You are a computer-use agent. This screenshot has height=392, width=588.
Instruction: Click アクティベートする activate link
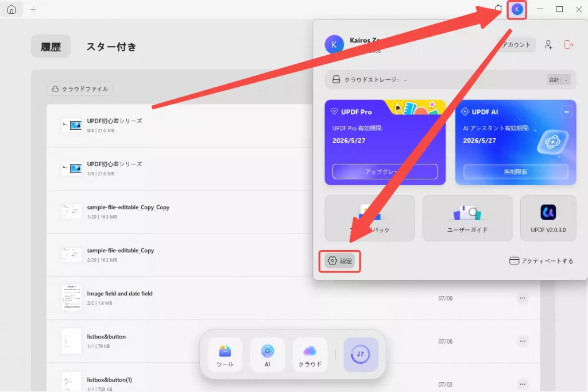[x=541, y=261]
